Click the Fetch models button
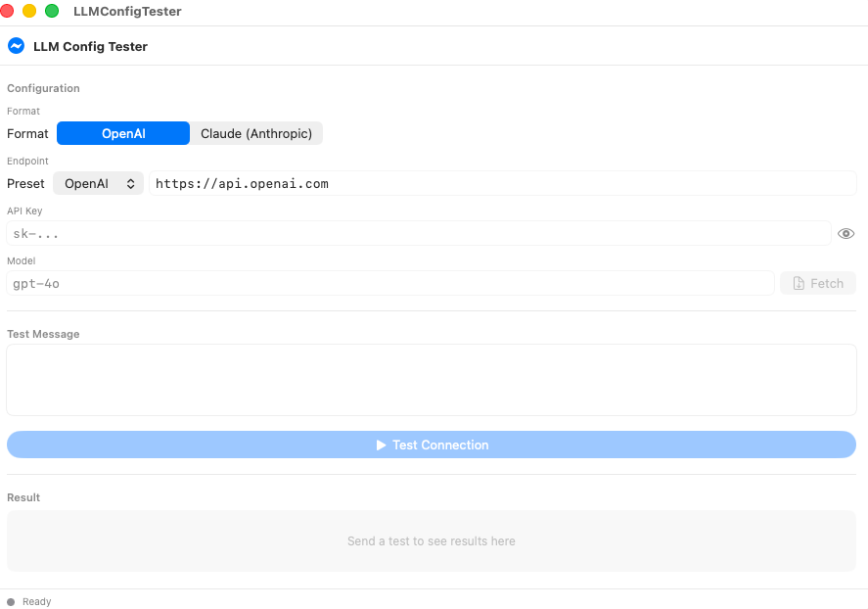 point(818,283)
